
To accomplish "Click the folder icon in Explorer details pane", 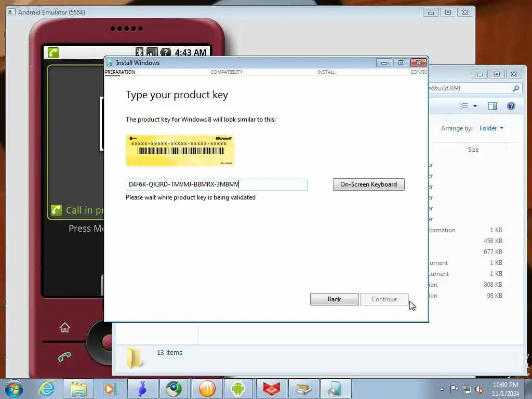I will click(x=135, y=357).
